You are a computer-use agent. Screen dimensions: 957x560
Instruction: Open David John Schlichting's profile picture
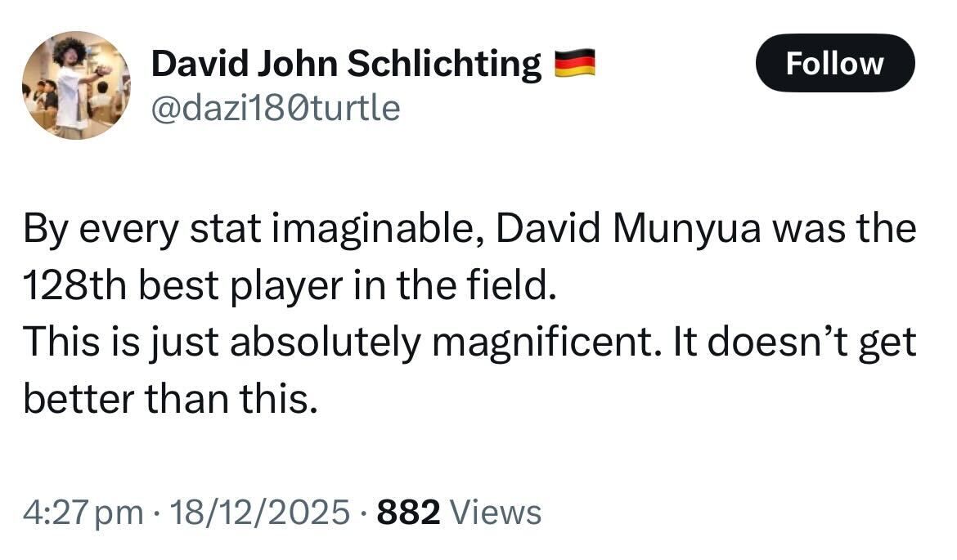pyautogui.click(x=76, y=86)
